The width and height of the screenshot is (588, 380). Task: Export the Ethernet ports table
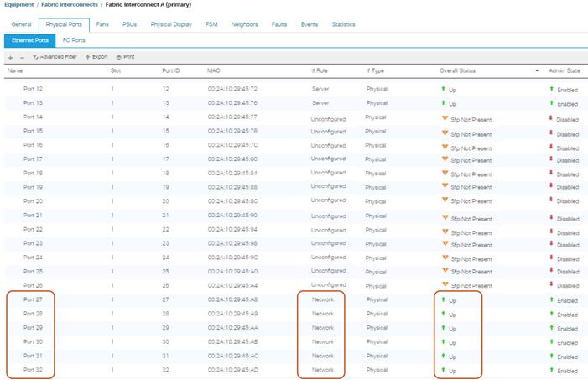click(x=96, y=57)
